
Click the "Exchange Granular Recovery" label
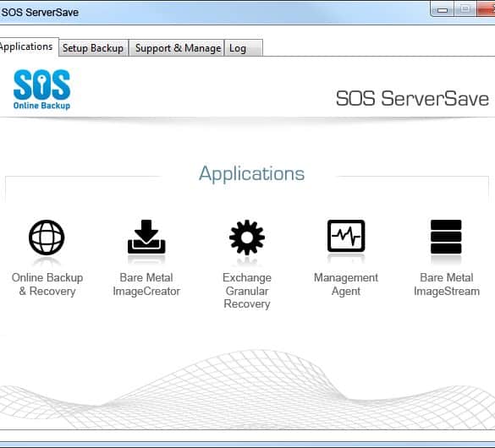click(x=247, y=291)
